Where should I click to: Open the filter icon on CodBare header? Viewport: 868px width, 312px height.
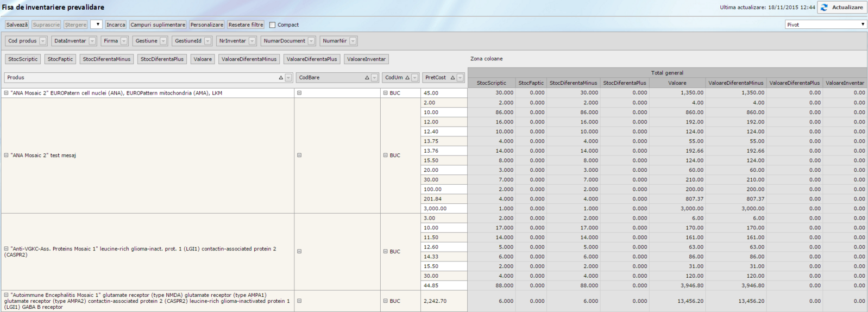pos(374,78)
